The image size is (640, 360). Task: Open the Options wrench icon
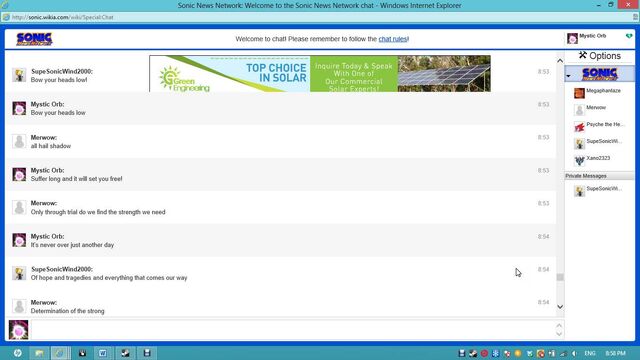(x=582, y=55)
